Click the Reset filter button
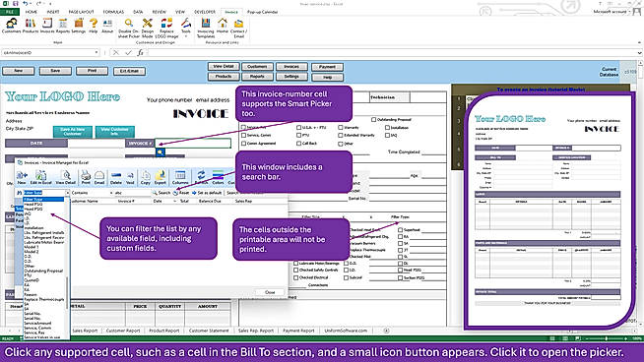This screenshot has height=362, width=644. [x=181, y=193]
